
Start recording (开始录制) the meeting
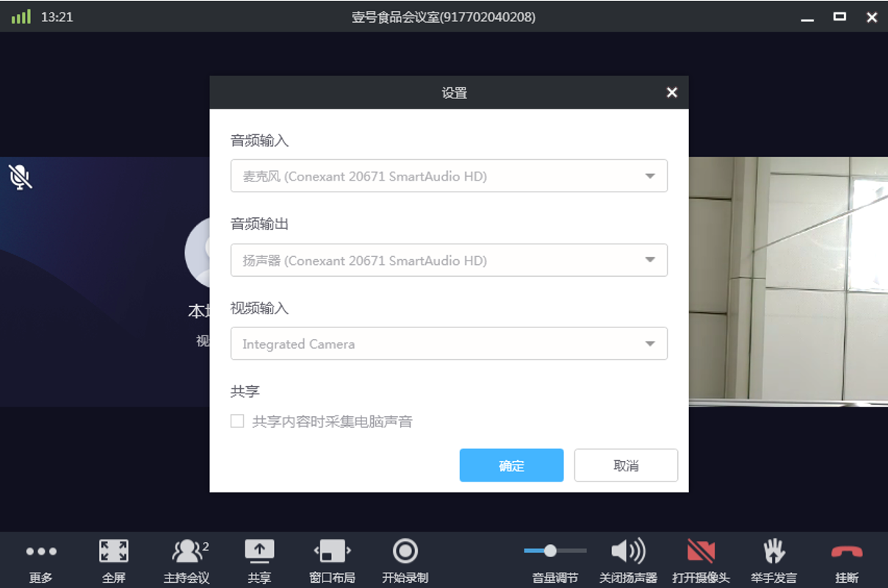pos(405,551)
